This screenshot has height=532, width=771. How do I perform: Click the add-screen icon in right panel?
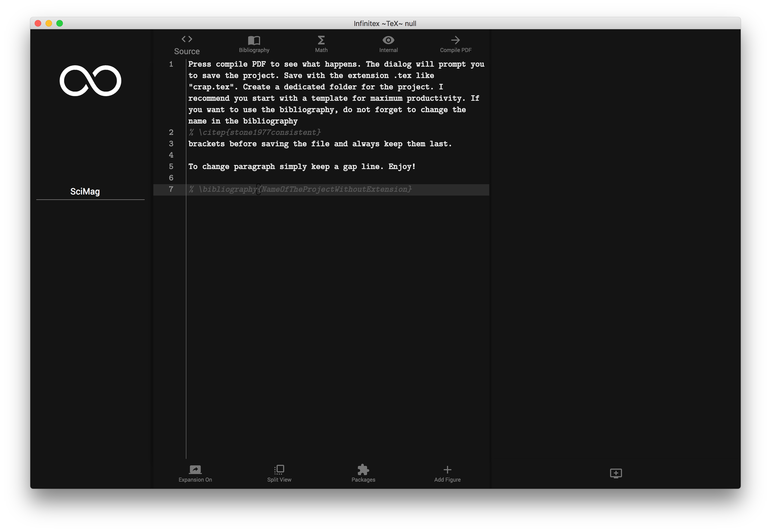[616, 473]
